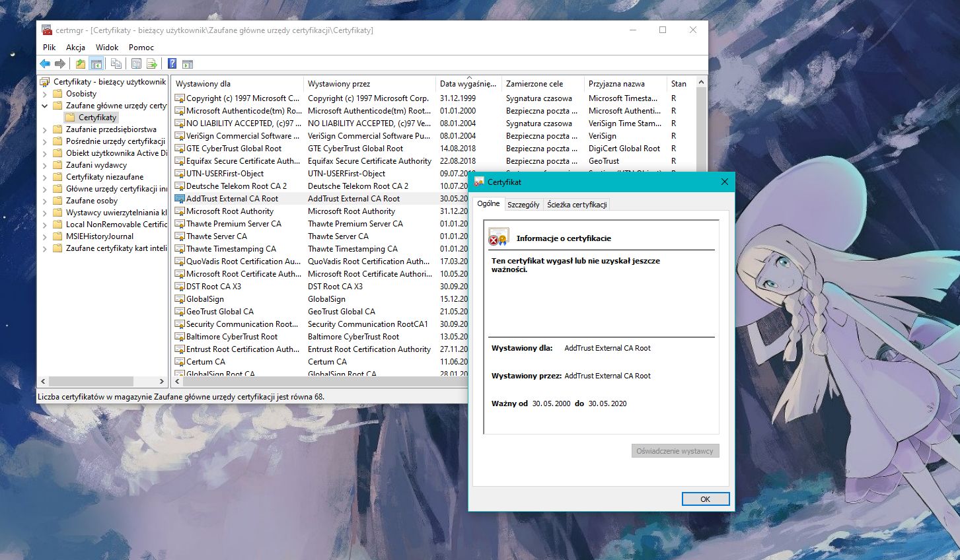Toggle the console tree show/hide icon
This screenshot has height=560, width=960.
(x=96, y=64)
